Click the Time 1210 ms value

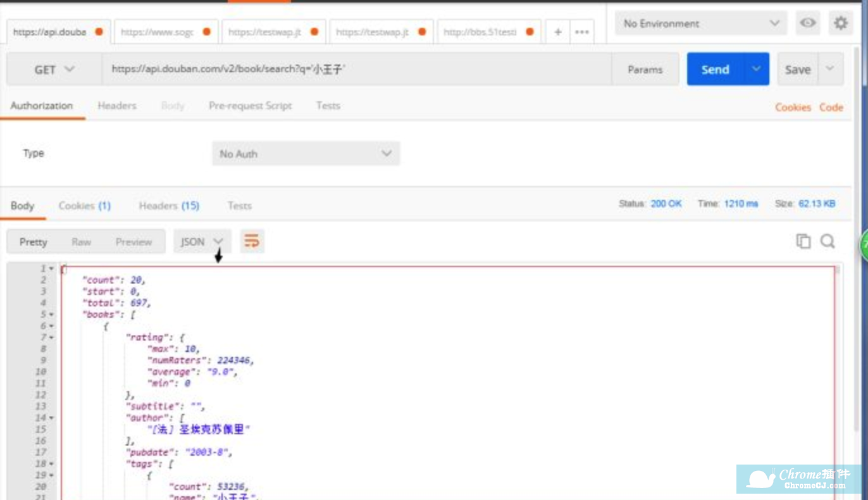pos(741,204)
